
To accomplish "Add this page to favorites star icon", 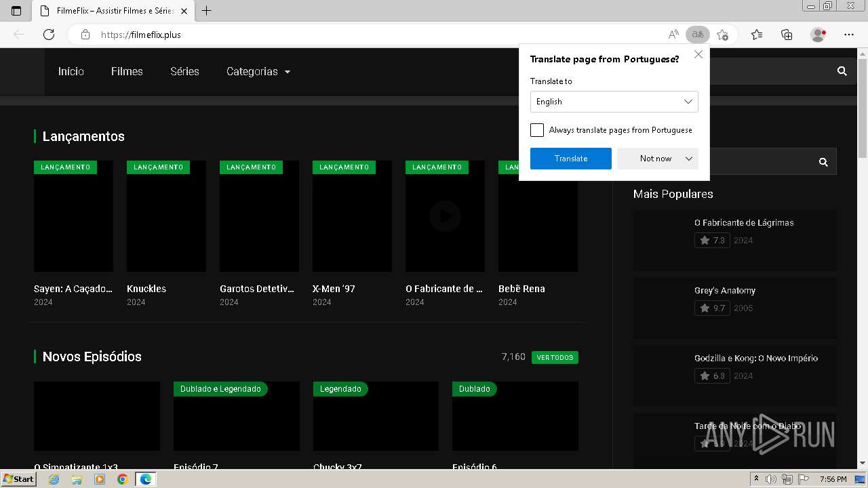I will click(x=723, y=35).
